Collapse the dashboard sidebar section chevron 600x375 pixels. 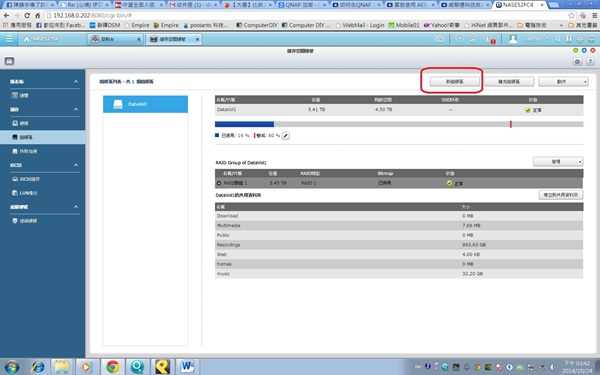[x=76, y=82]
